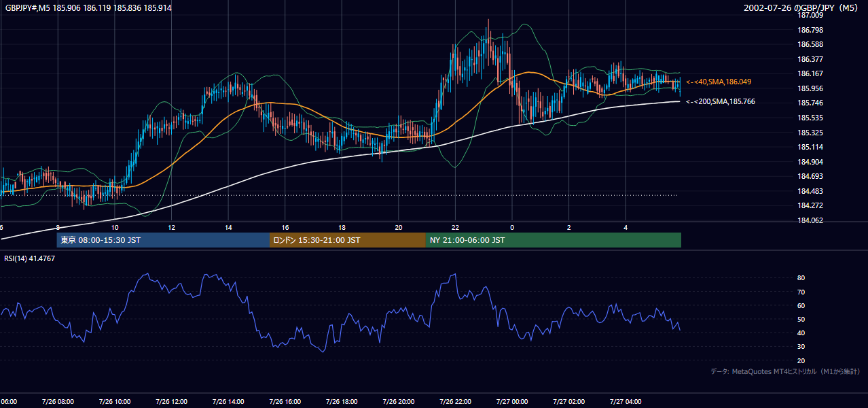Click the 7/26 08:00 bottom time label

[x=58, y=402]
